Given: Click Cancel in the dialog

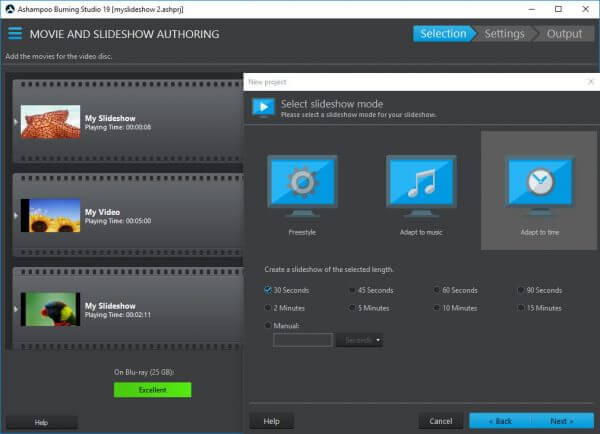Looking at the screenshot, I should pyautogui.click(x=440, y=421).
